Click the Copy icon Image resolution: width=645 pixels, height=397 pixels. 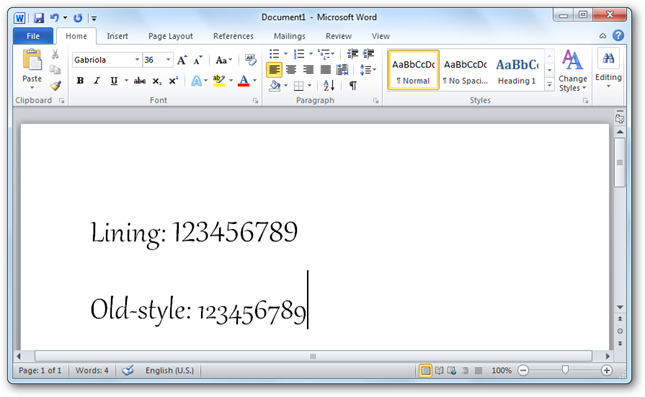coord(55,69)
